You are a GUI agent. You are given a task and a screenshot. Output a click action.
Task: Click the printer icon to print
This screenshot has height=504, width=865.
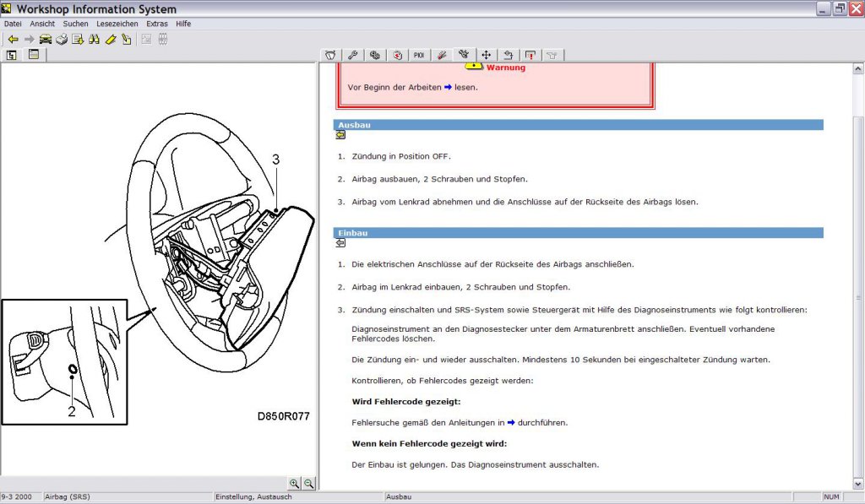[61, 39]
